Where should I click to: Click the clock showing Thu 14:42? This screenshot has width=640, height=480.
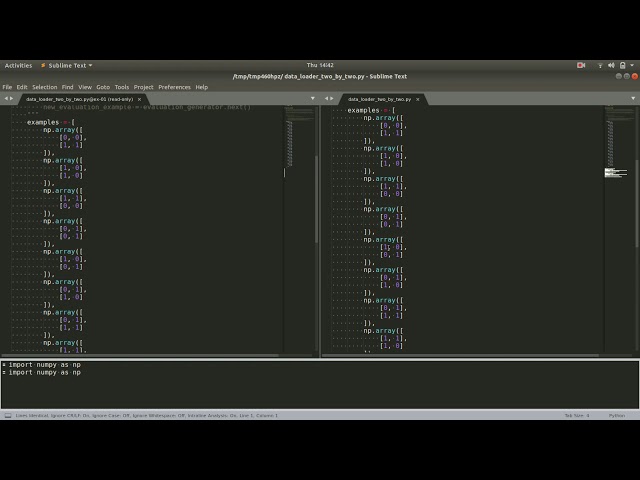pos(320,65)
